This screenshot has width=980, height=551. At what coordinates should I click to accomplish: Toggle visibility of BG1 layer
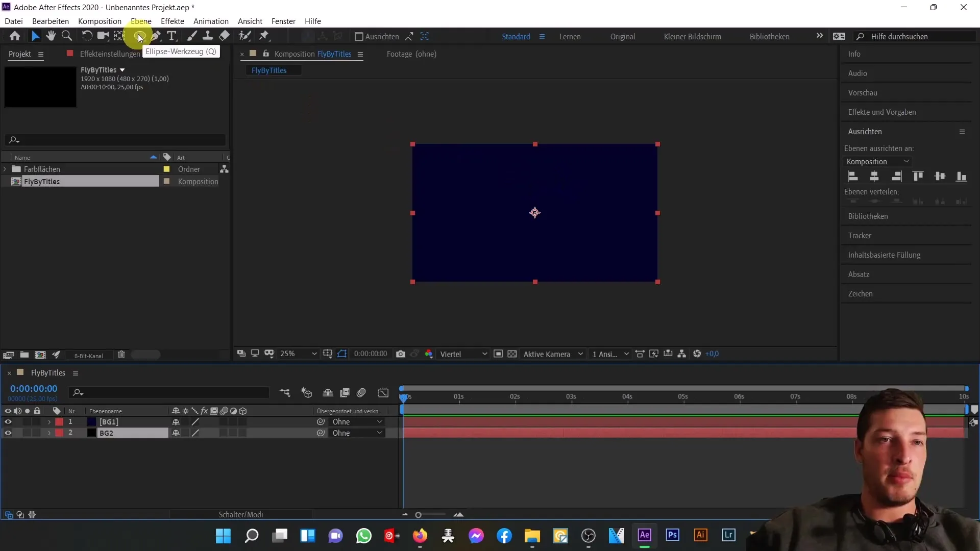coord(8,421)
